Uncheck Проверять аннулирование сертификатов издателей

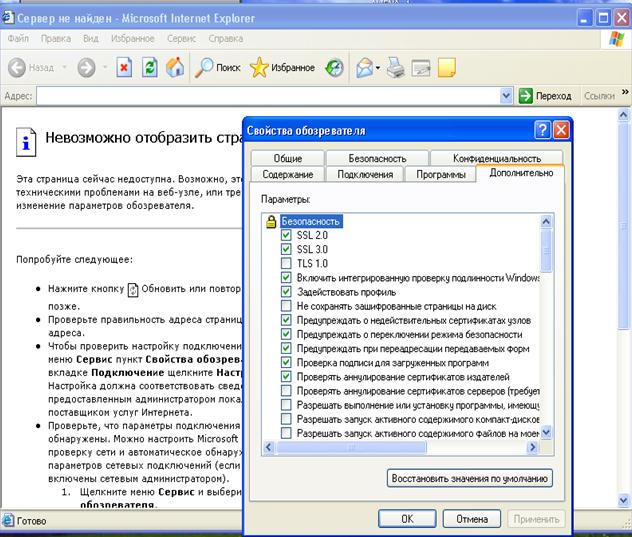coord(286,377)
